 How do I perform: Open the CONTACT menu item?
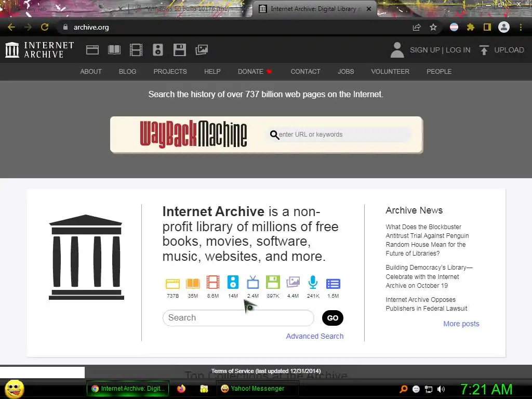coord(305,72)
